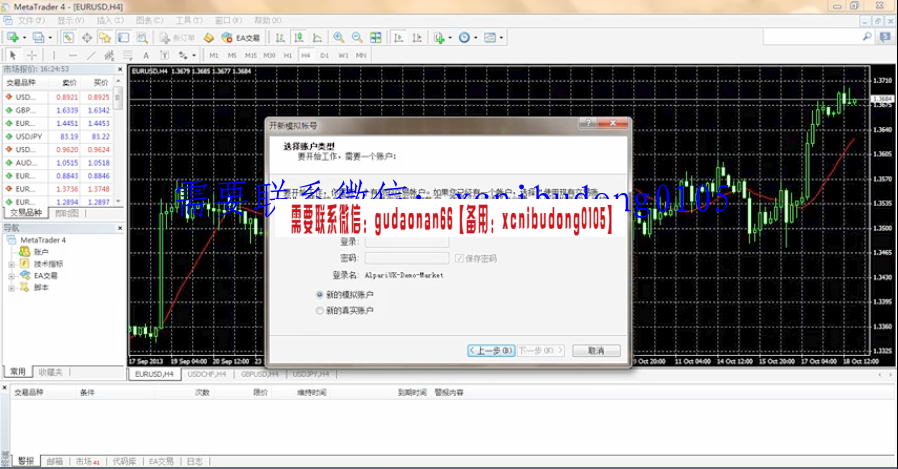Open the 图表 menu
This screenshot has height=469, width=898.
point(149,21)
